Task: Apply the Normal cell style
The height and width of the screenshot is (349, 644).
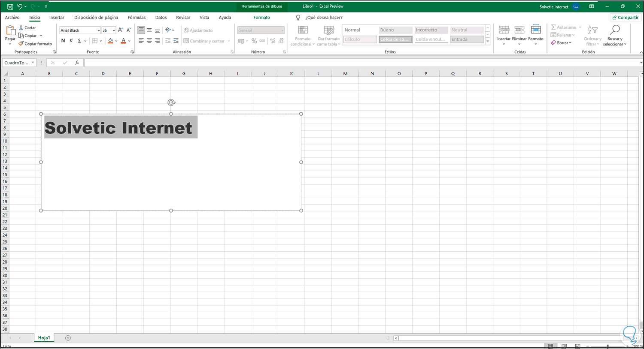Action: pos(360,30)
